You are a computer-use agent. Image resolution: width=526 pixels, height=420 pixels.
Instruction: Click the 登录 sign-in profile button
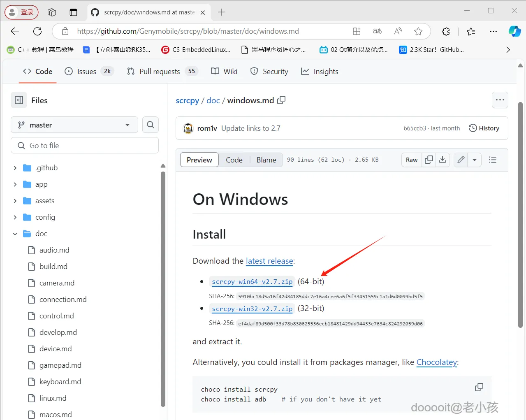point(21,12)
